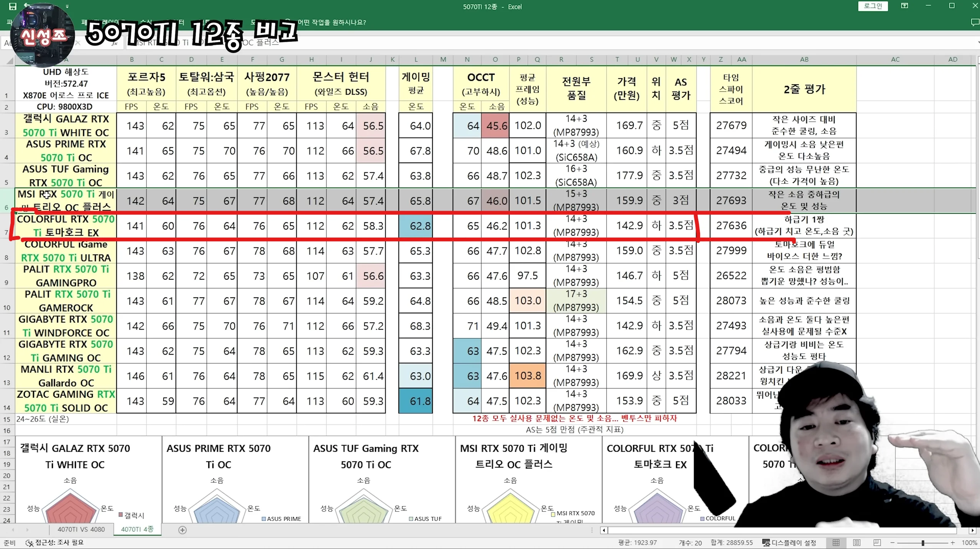This screenshot has height=549, width=980.
Task: Open 디스플레이 설정 display settings
Action: coord(789,542)
